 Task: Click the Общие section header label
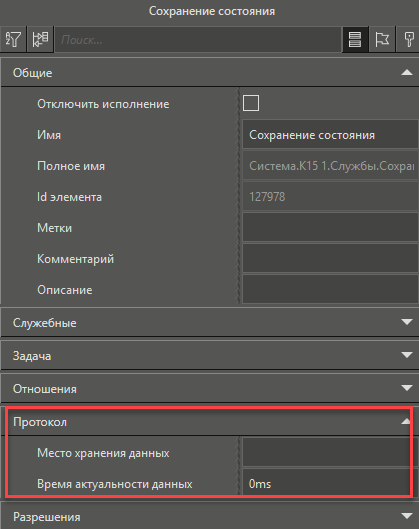point(32,73)
